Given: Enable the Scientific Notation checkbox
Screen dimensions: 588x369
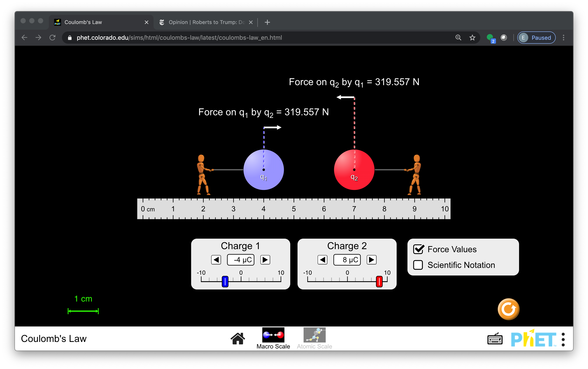Looking at the screenshot, I should tap(418, 265).
